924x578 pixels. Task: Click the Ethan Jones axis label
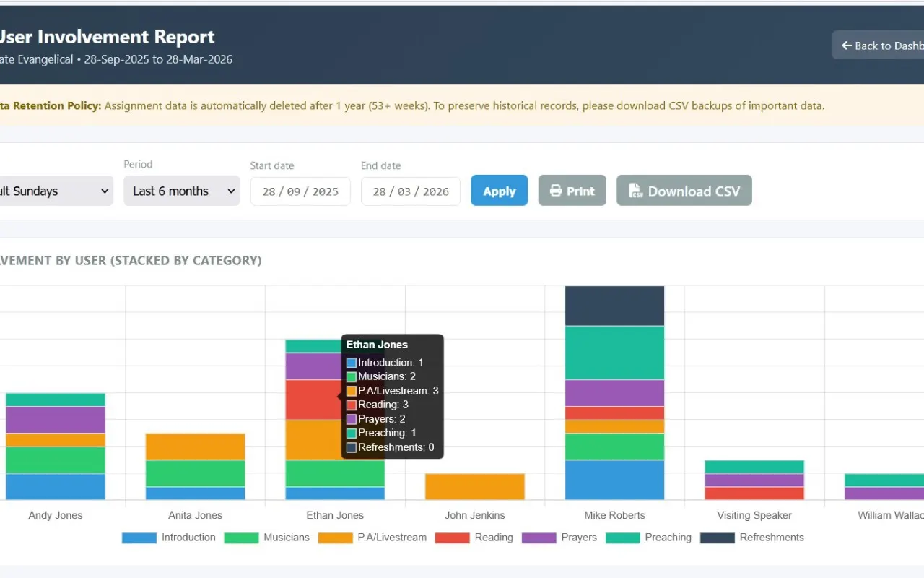335,515
